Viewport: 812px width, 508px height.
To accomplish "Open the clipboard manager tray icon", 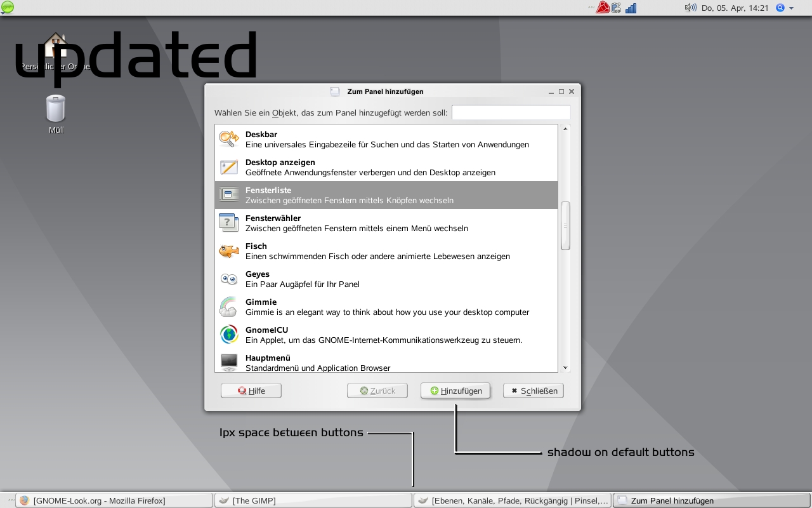I will [x=616, y=8].
